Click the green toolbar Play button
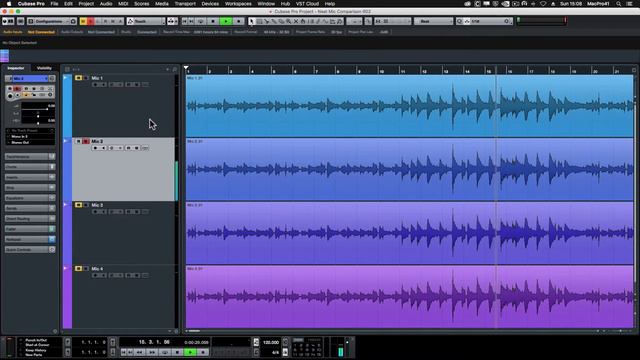The width and height of the screenshot is (640, 360). point(226,21)
